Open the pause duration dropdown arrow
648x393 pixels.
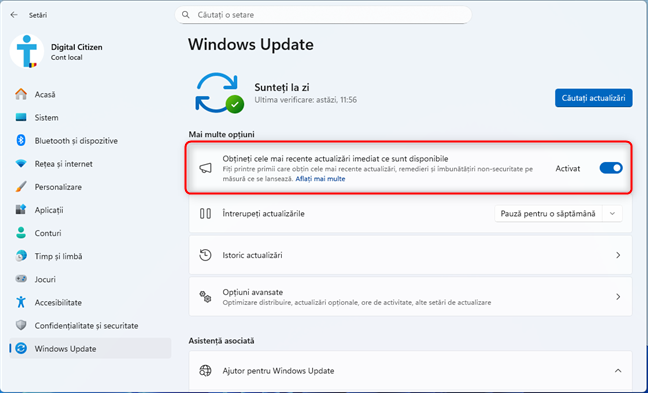coord(612,214)
